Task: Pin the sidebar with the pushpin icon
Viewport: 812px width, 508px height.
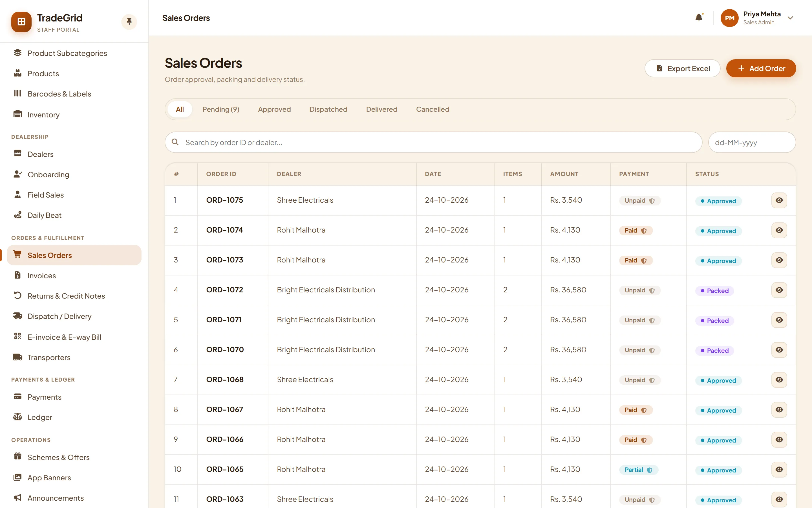Action: click(x=129, y=22)
